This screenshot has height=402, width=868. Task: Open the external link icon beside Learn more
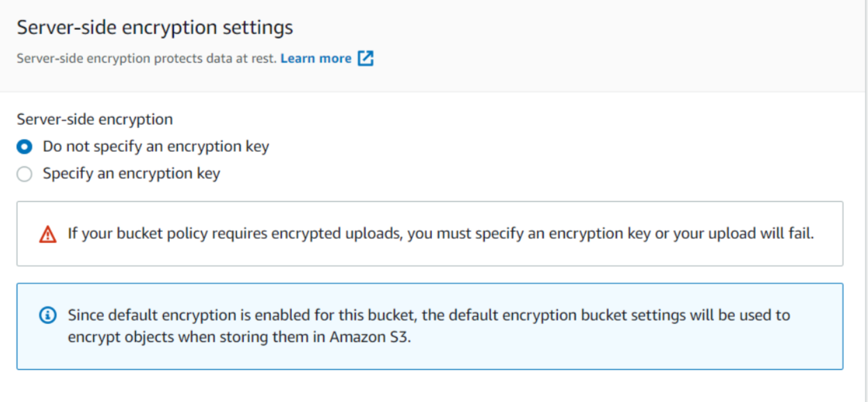[x=366, y=59]
